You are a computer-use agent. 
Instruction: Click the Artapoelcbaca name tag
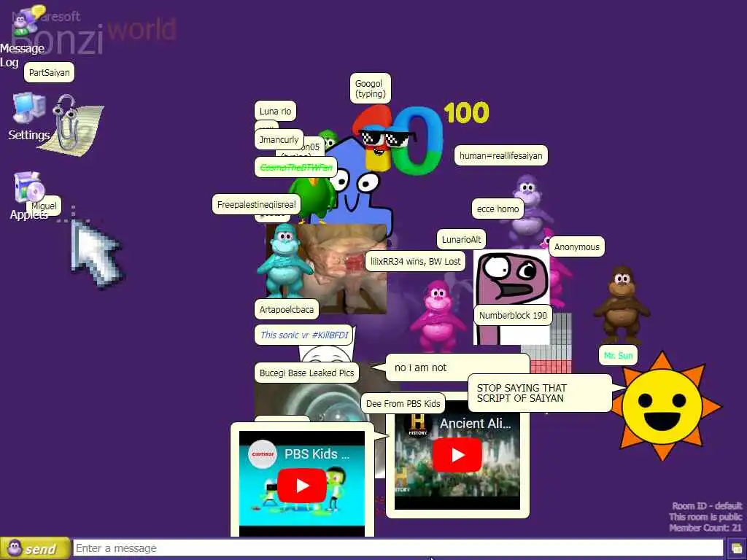286,309
